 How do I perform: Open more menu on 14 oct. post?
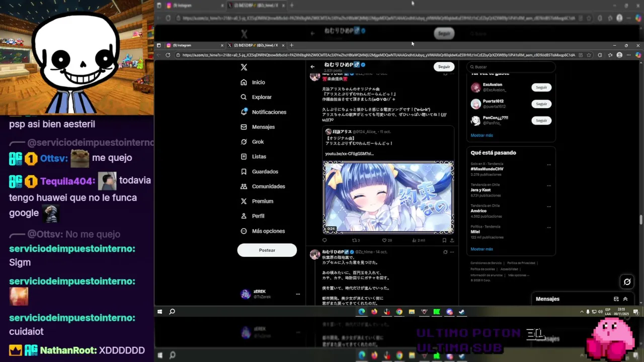[452, 252]
